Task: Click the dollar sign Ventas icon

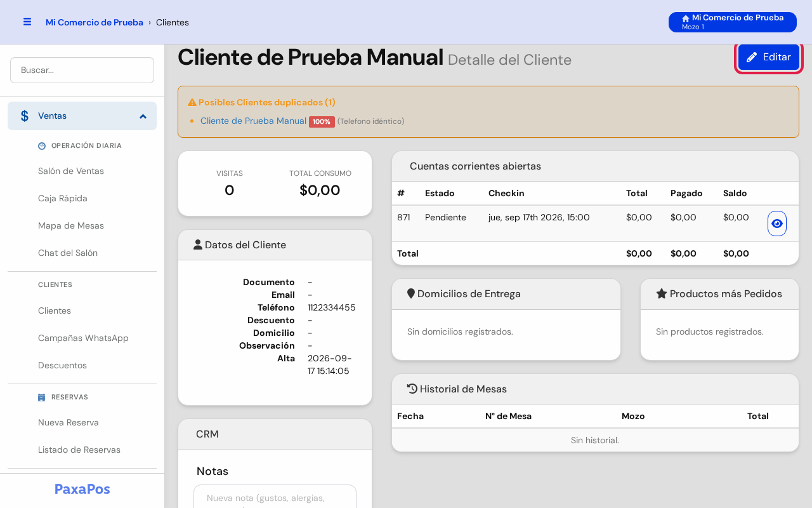Action: click(x=25, y=116)
